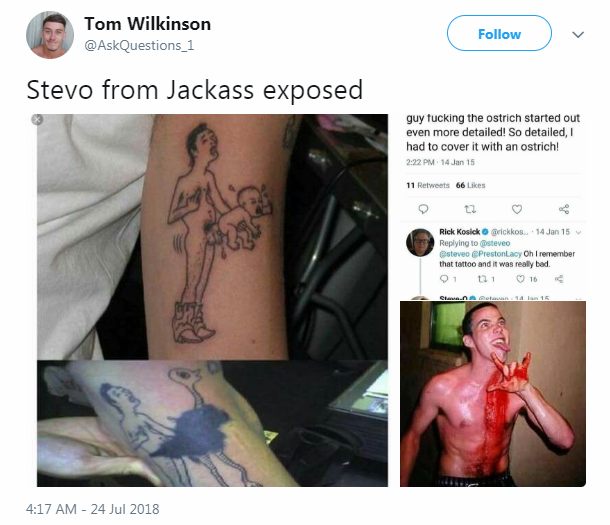Expand the chevron beside Rick Kosick's reply
This screenshot has width=610, height=525.
(578, 232)
